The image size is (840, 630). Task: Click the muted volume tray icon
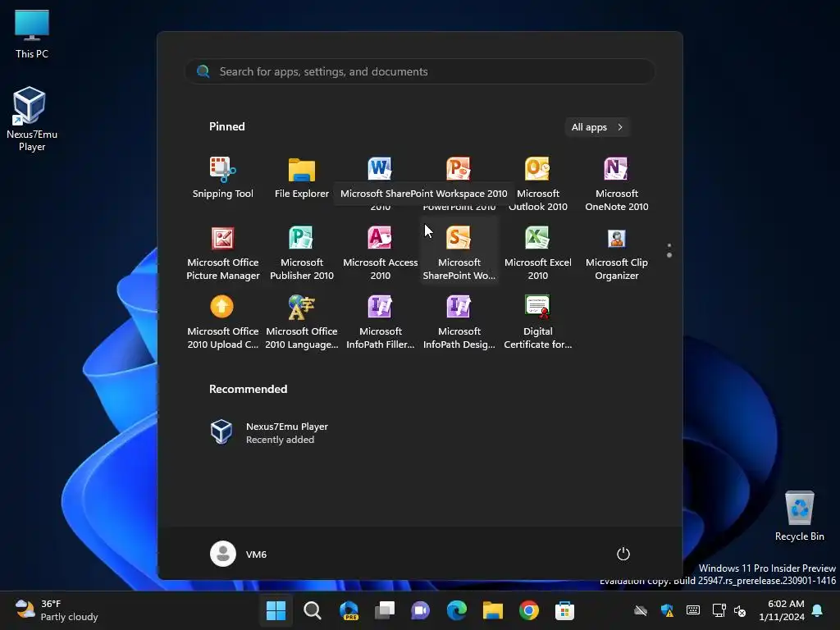click(x=740, y=610)
